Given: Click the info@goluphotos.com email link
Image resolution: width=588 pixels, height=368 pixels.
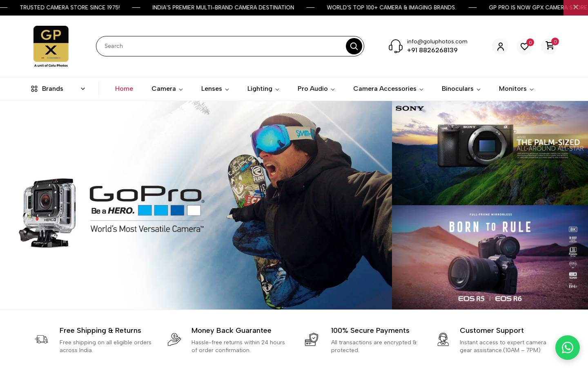Looking at the screenshot, I should 437,41.
